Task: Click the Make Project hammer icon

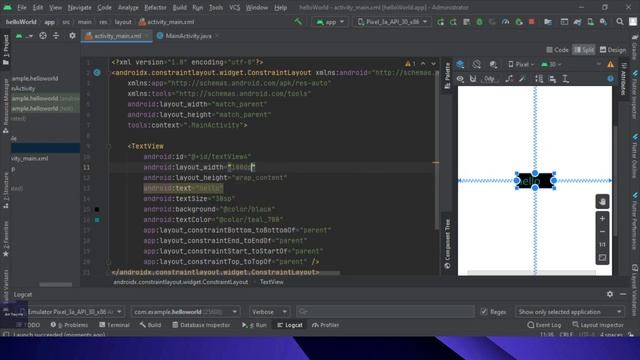Action: 298,22
